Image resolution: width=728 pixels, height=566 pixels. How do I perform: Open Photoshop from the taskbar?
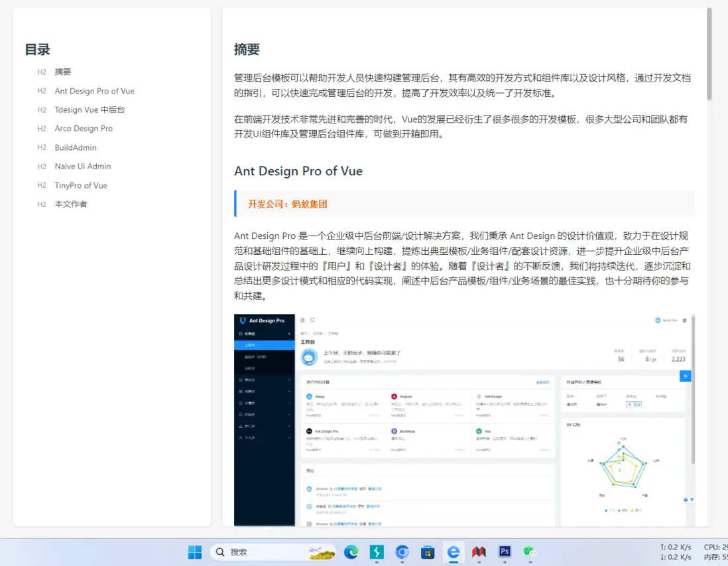505,551
